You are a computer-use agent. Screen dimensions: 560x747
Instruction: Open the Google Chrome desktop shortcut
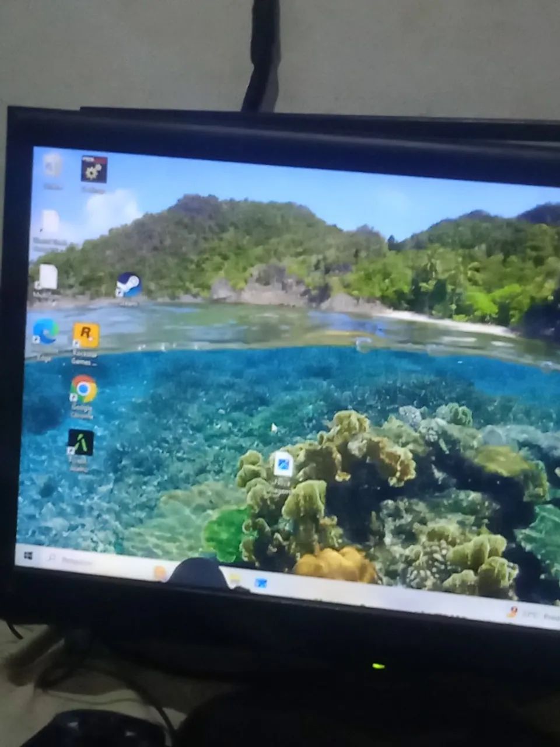83,389
